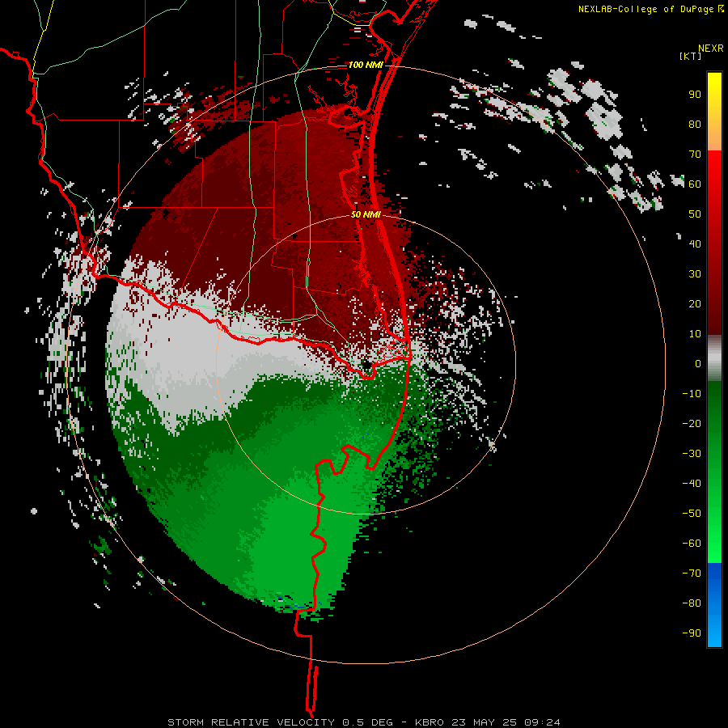The height and width of the screenshot is (728, 728).
Task: Click the -10 value on the velocity scale
Action: click(692, 394)
